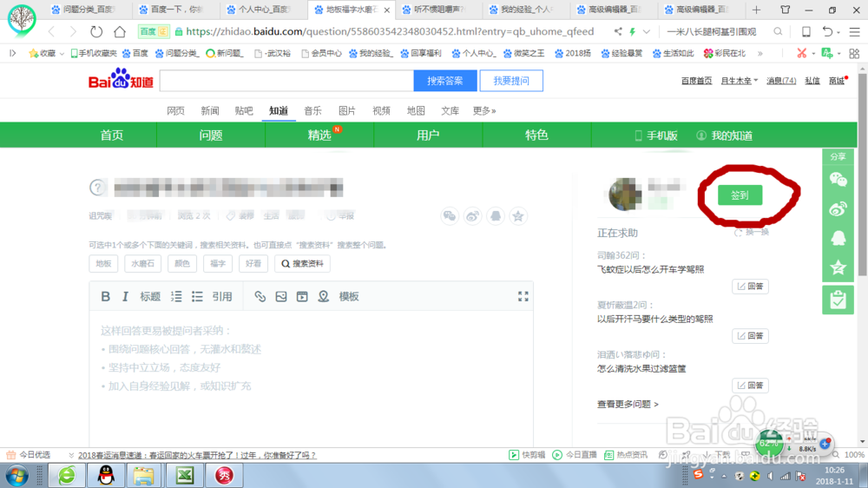
Task: Click into the answer editor text area
Action: pos(311,377)
